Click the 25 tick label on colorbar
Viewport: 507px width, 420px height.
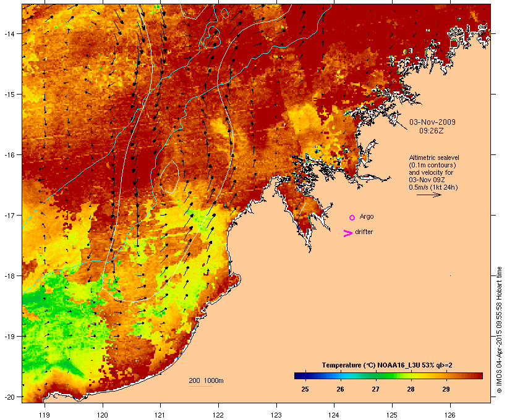(x=305, y=389)
